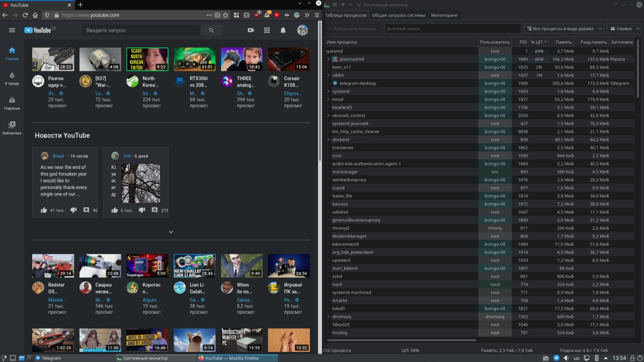Open the page actions three-dots menu in address bar
This screenshot has height=362, width=644.
click(210, 15)
